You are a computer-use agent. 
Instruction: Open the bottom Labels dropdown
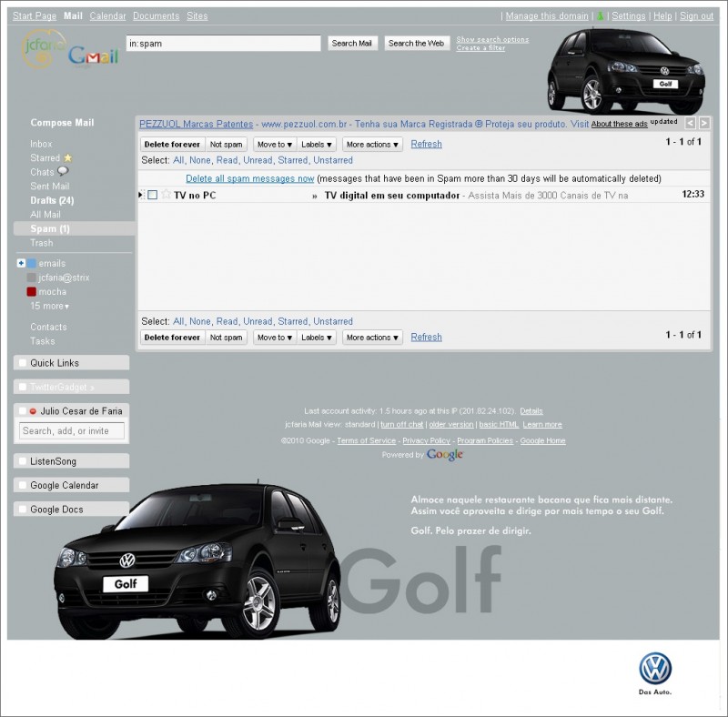[316, 338]
